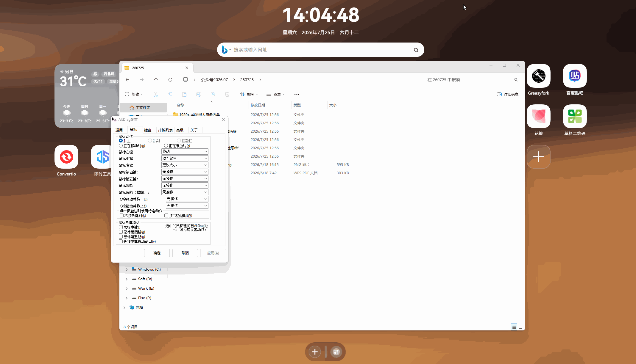Open the 查看 view menu in the Explorer toolbar
The image size is (636, 364).
click(x=275, y=94)
